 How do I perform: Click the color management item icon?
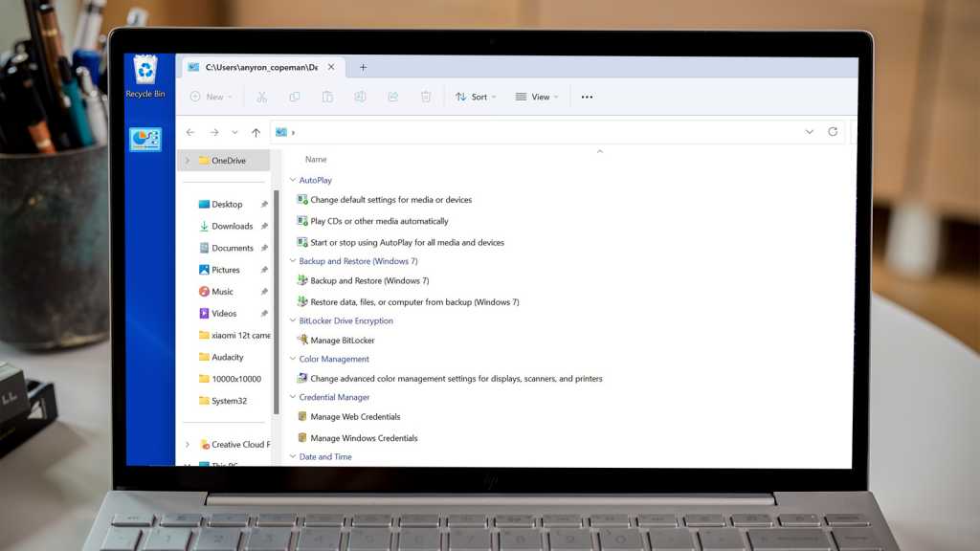pos(302,378)
